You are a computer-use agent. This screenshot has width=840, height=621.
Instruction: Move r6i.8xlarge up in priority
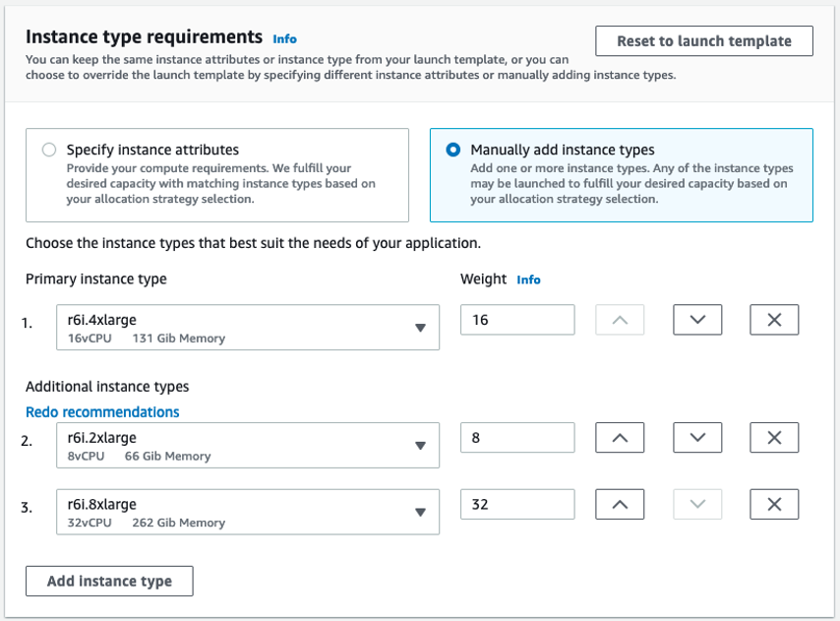(620, 505)
